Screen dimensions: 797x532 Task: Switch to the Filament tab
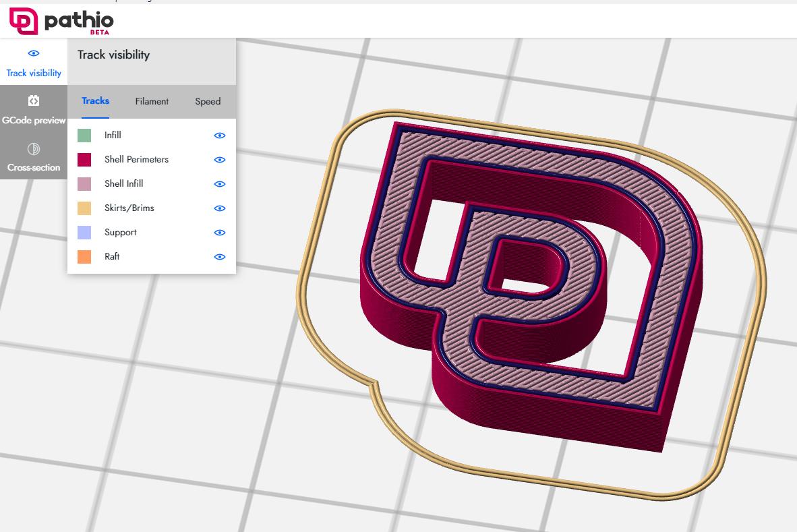152,101
